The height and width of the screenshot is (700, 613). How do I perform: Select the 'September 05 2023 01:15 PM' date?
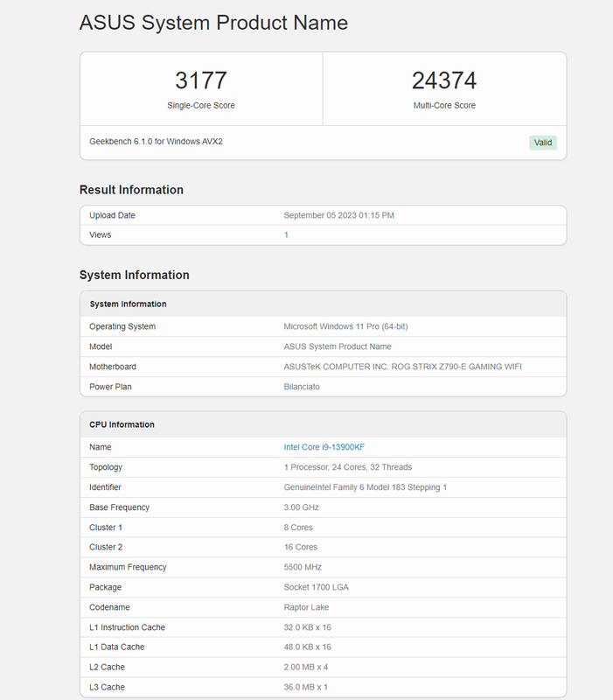coord(338,215)
